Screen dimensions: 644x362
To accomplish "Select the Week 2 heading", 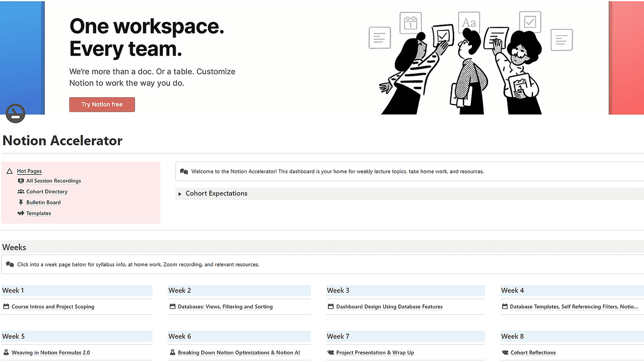I will pos(180,290).
